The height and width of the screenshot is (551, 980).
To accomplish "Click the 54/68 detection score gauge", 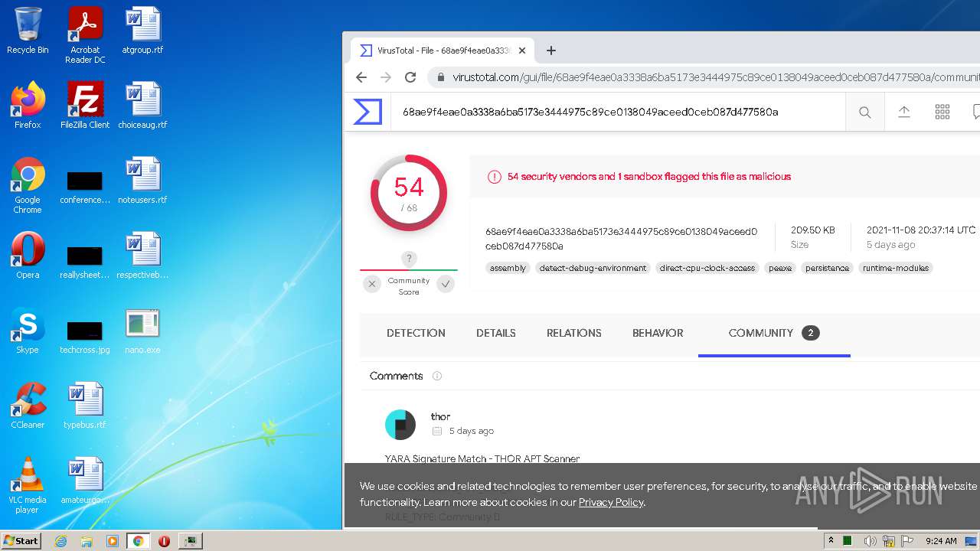I will 409,193.
